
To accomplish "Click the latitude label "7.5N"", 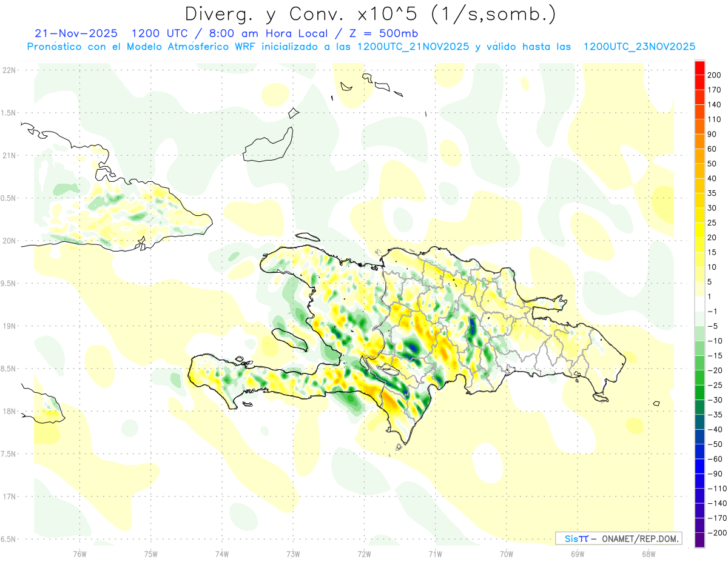I will coord(8,454).
